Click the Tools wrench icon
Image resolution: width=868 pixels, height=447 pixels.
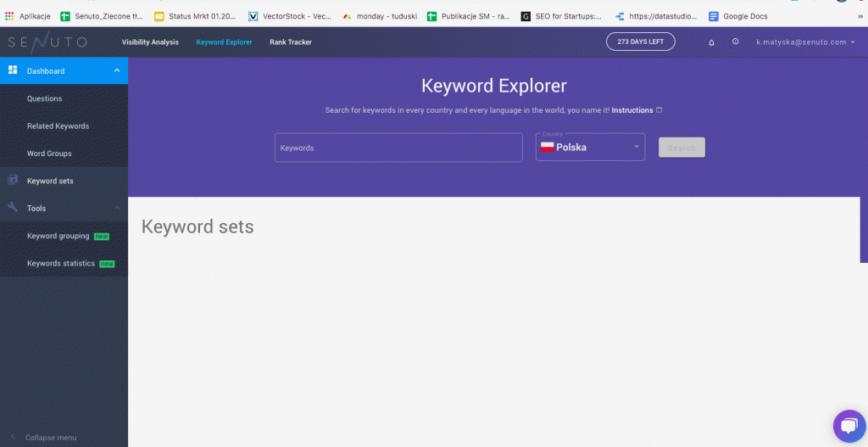(13, 208)
